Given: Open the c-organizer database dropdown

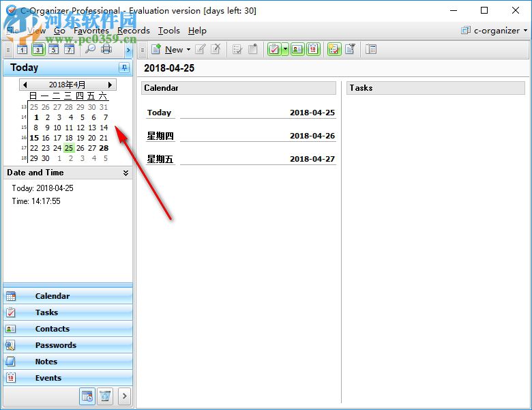Looking at the screenshot, I should pyautogui.click(x=494, y=31).
